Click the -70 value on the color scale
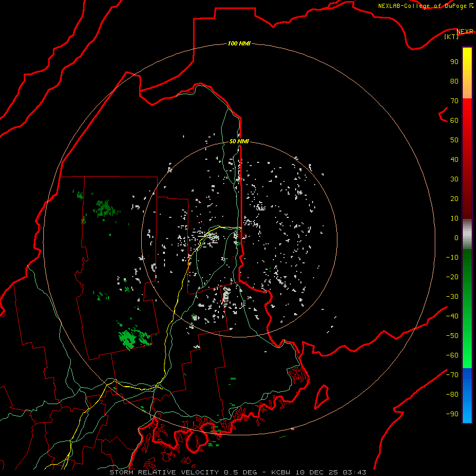This screenshot has height=476, width=476. (452, 374)
